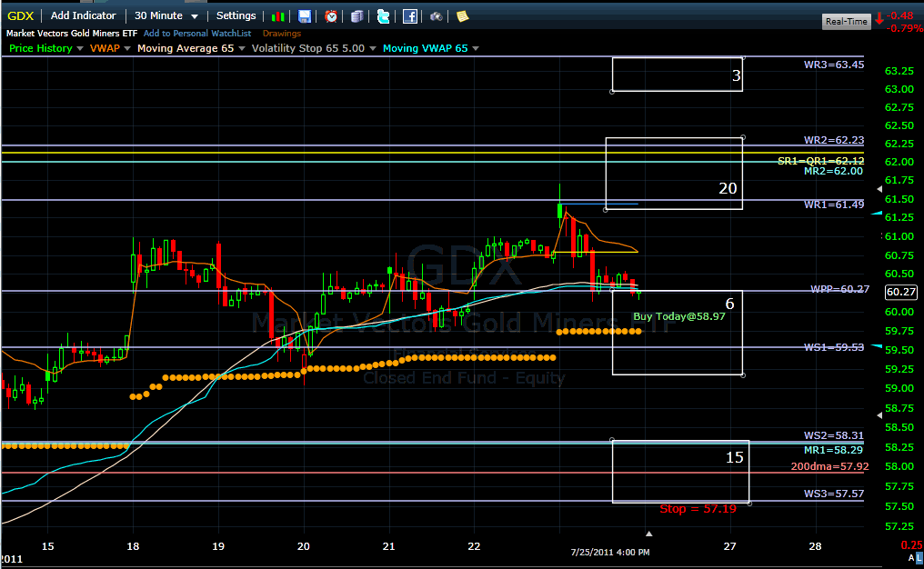Screen dimensions: 924x569
Task: Click Add Indicator
Action: (x=83, y=15)
